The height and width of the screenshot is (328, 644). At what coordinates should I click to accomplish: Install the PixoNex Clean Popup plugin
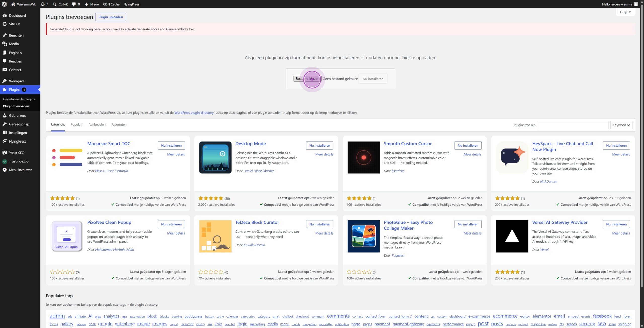pyautogui.click(x=171, y=224)
